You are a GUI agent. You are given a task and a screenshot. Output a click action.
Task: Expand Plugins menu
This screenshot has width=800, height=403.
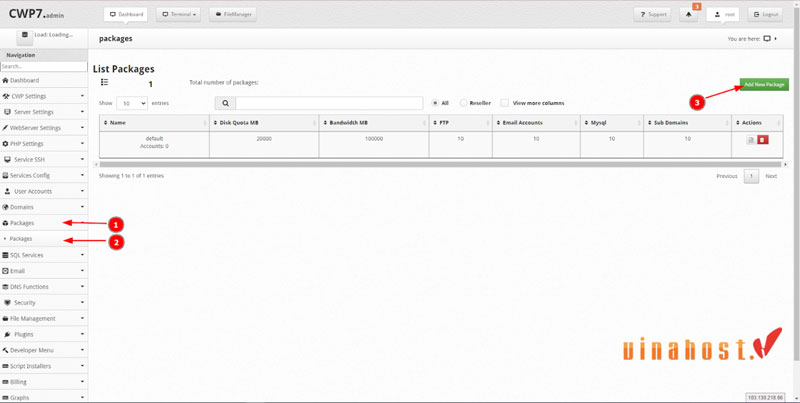(x=44, y=334)
